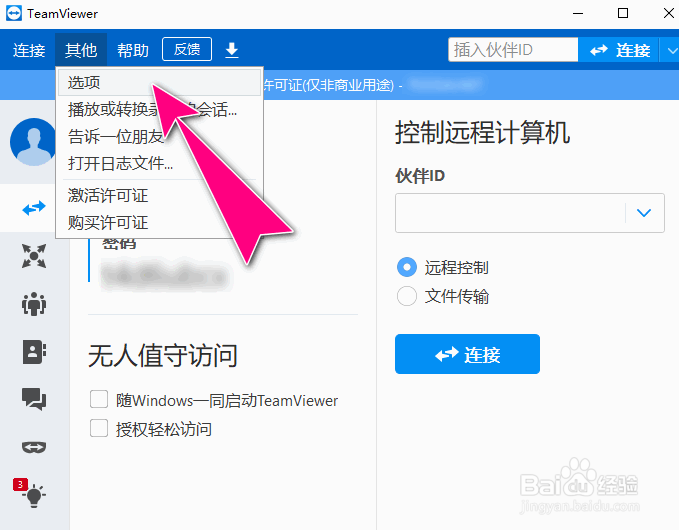Open the 连接 menu

29,51
